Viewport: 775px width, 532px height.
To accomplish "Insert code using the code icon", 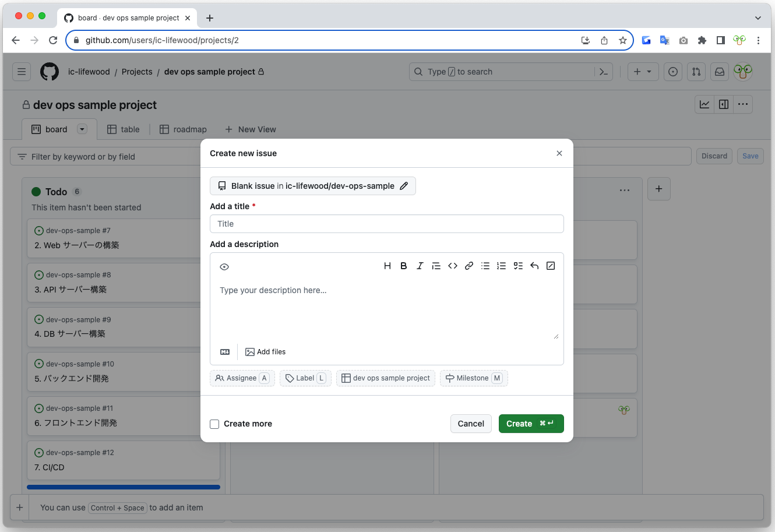I will pyautogui.click(x=453, y=266).
